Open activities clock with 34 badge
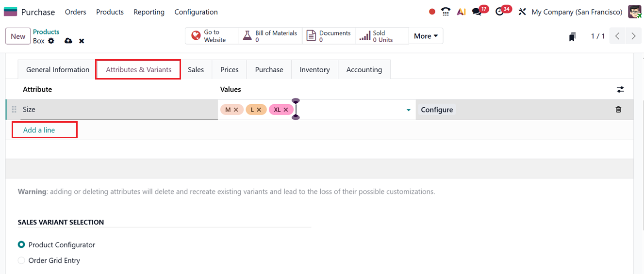Image resolution: width=644 pixels, height=274 pixels. (x=503, y=11)
